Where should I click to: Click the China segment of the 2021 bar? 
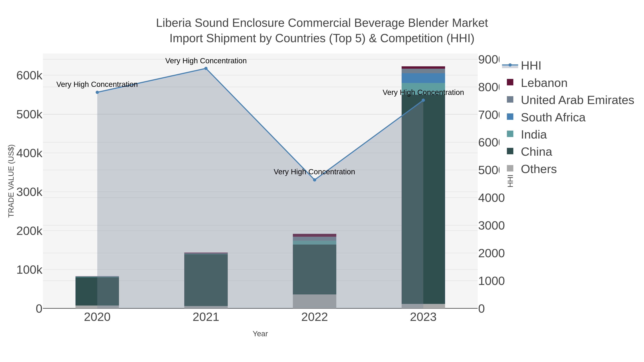tap(206, 280)
